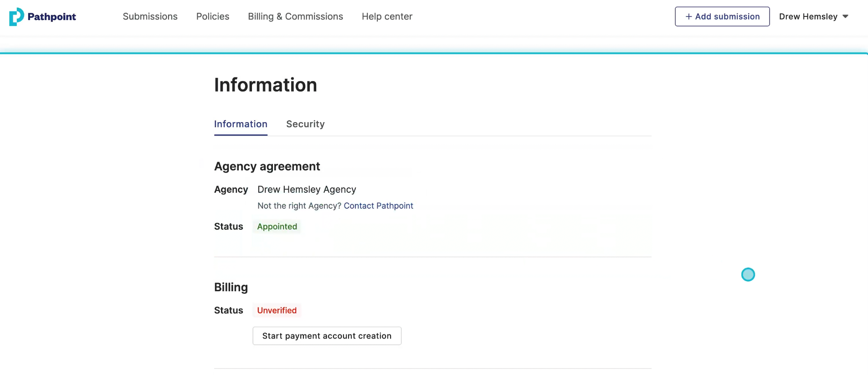Click the green Appointed status badge
Viewport: 868px width, 375px height.
click(x=277, y=226)
